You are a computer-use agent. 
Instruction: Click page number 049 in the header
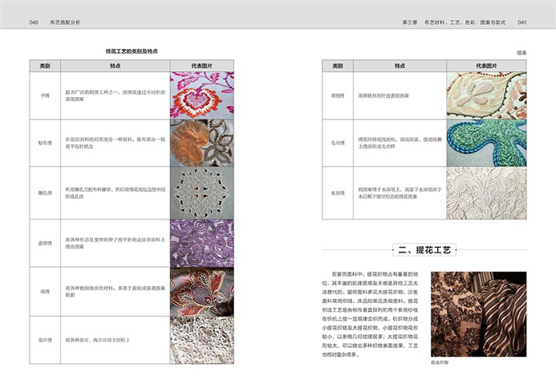pos(522,22)
